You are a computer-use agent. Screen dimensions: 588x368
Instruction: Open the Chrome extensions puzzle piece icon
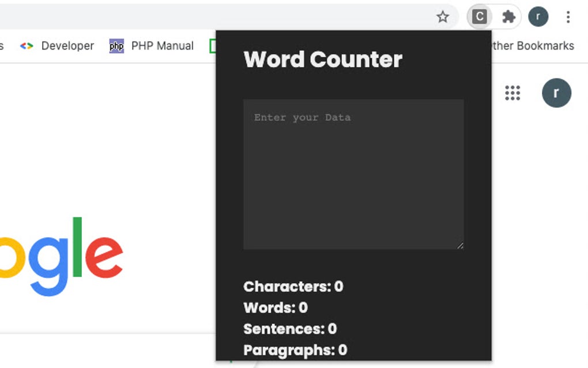pos(508,17)
